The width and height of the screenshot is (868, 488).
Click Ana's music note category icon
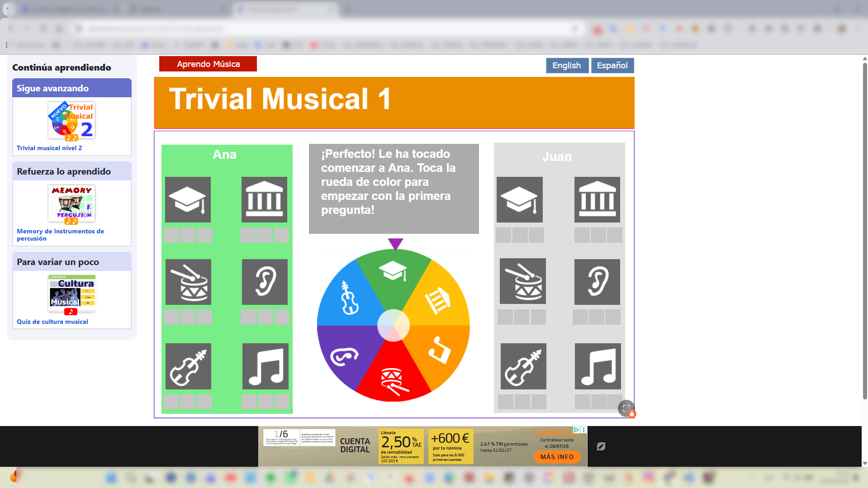coord(266,366)
